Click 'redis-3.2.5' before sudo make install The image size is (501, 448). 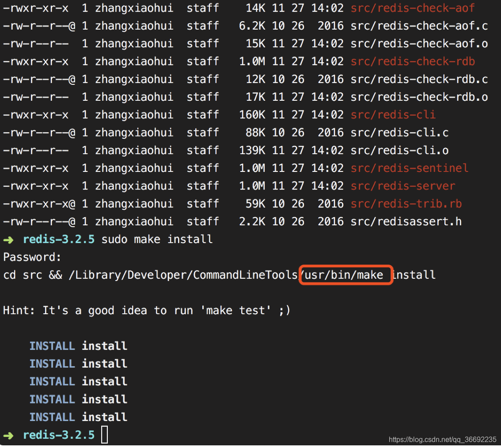(59, 239)
